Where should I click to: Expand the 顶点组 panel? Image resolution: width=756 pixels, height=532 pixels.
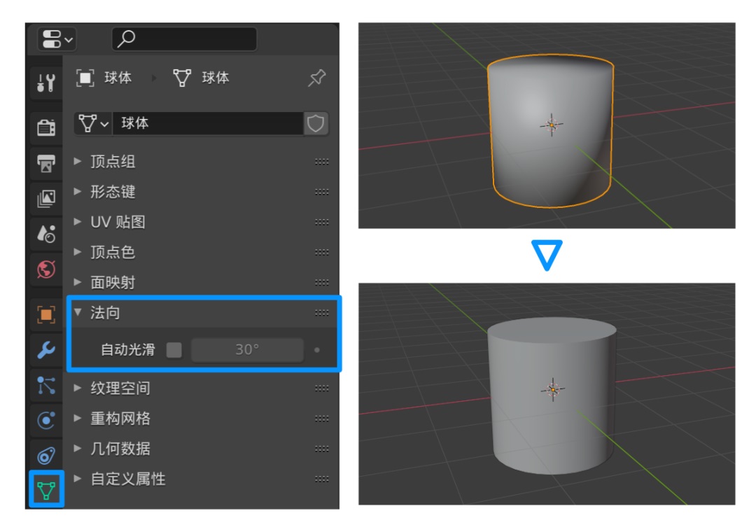[78, 162]
